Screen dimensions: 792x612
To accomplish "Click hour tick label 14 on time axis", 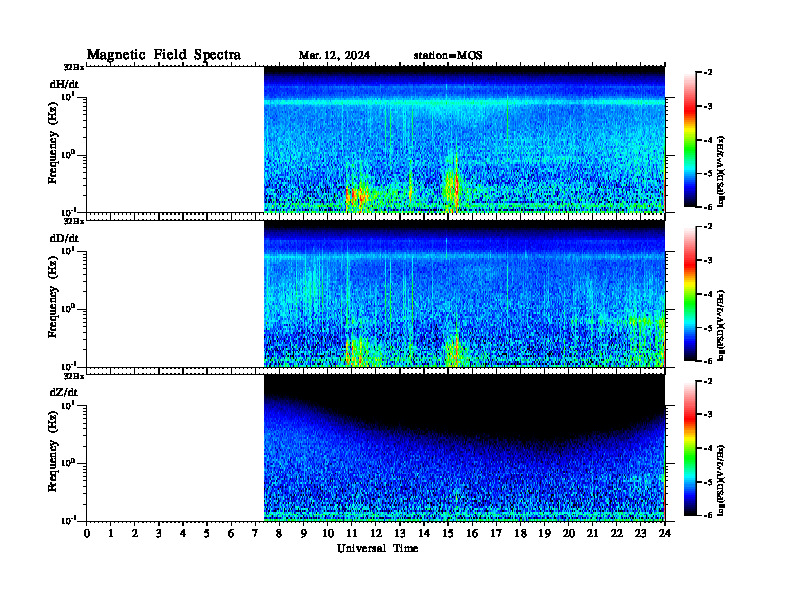I will pos(424,534).
